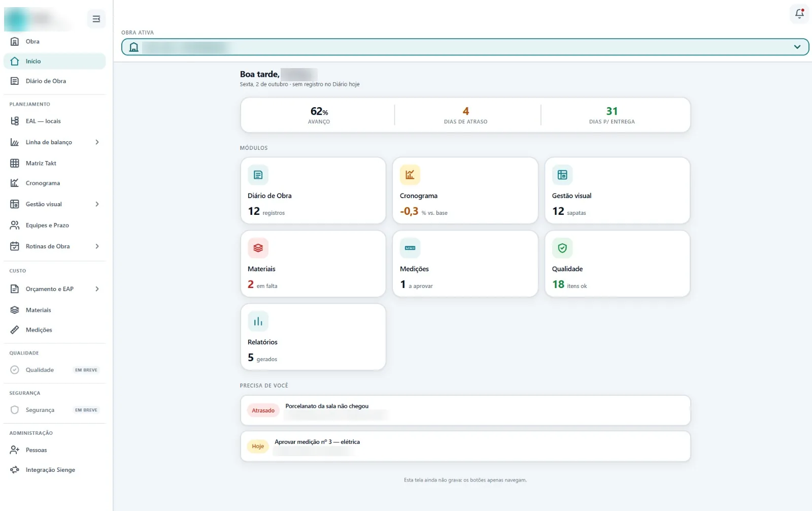Open Materiais under Custo section
Image resolution: width=812 pixels, height=511 pixels.
tap(55, 310)
